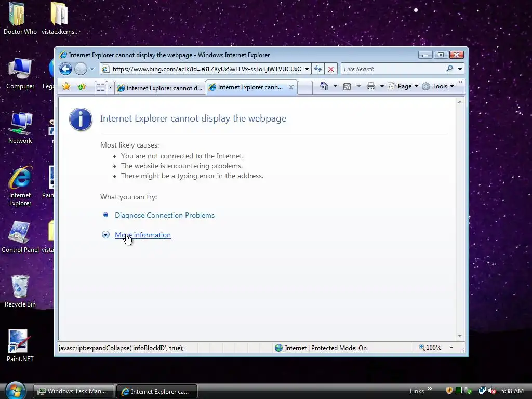Select the vistaexkerns desktop folder
The width and height of the screenshot is (532, 399).
(x=60, y=18)
